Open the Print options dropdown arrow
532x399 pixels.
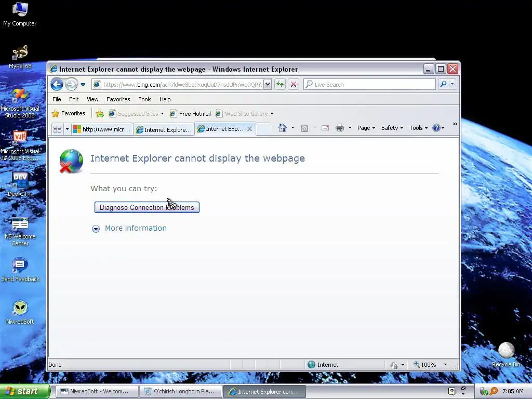[350, 128]
